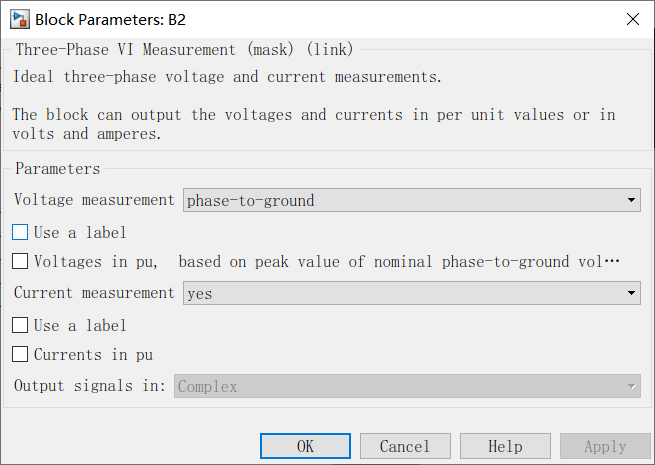This screenshot has height=465, width=655.
Task: Check Use a label under Current measurement
Action: click(x=20, y=325)
